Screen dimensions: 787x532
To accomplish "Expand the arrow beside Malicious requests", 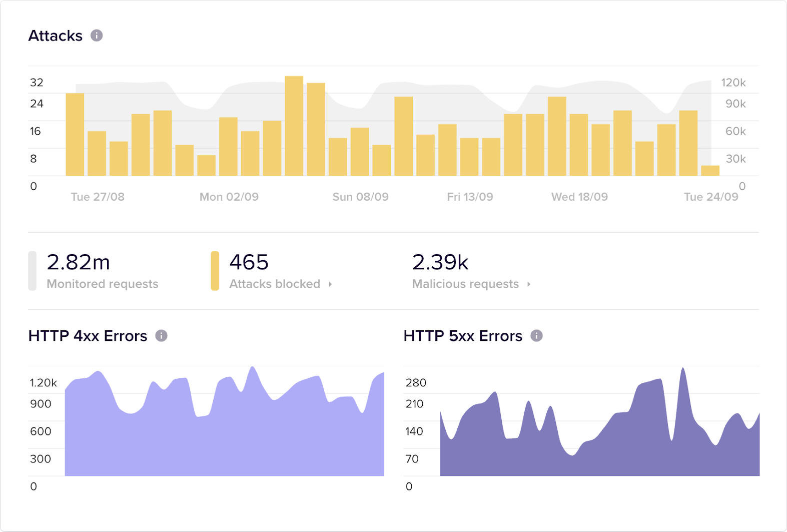I will click(529, 284).
